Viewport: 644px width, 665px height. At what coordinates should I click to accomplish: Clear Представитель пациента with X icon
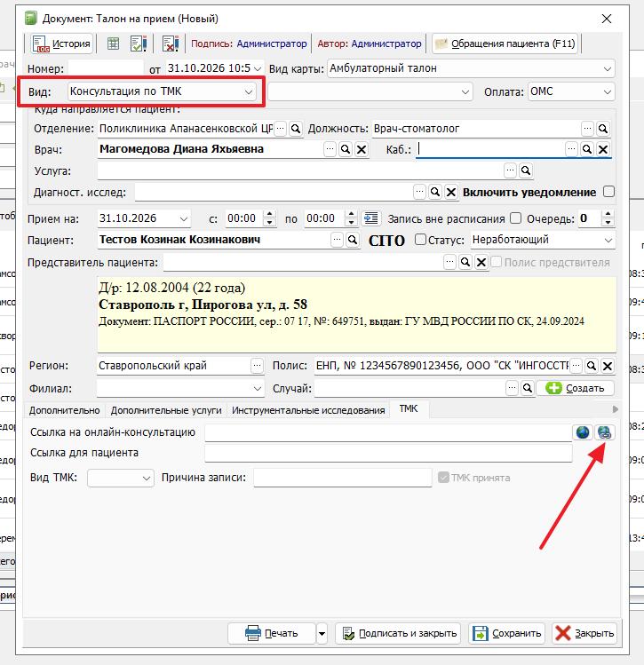click(x=481, y=262)
